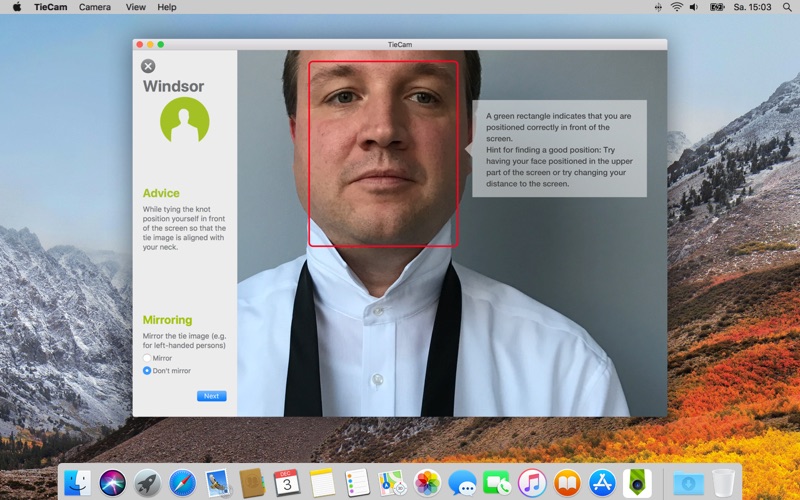Open Siri in the dock

[112, 483]
